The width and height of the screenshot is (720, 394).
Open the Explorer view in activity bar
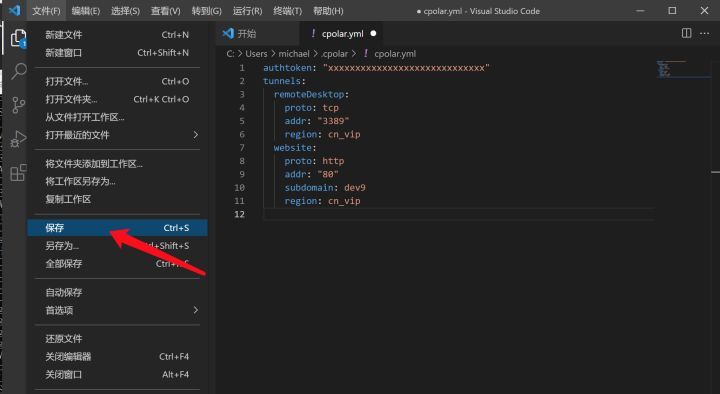click(18, 38)
